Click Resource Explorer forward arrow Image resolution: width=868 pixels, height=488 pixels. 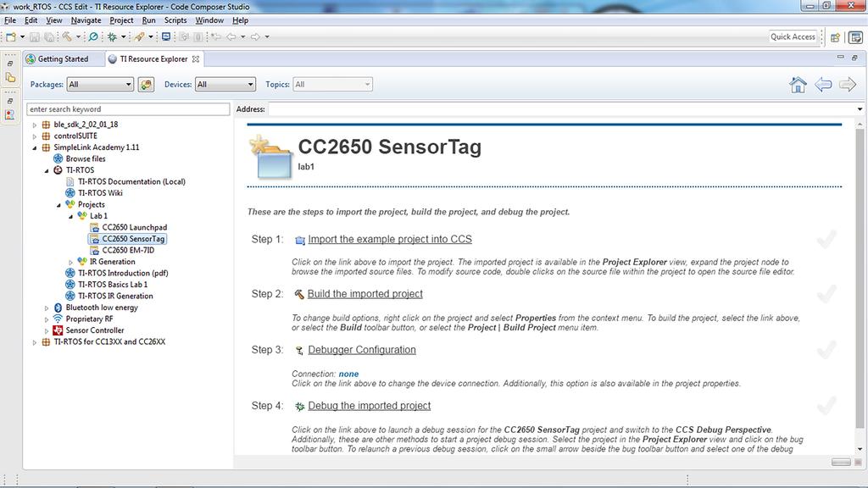[x=848, y=85]
